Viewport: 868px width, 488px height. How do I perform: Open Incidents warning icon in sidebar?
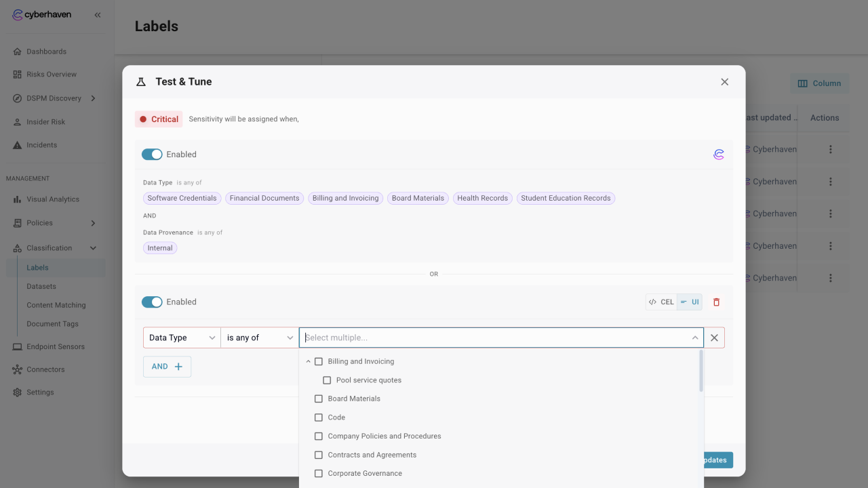click(x=18, y=145)
